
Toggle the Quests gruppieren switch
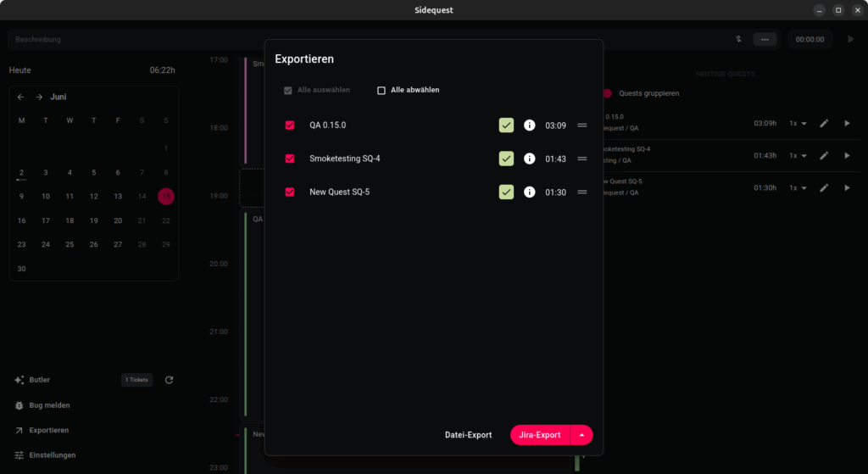[x=608, y=93]
